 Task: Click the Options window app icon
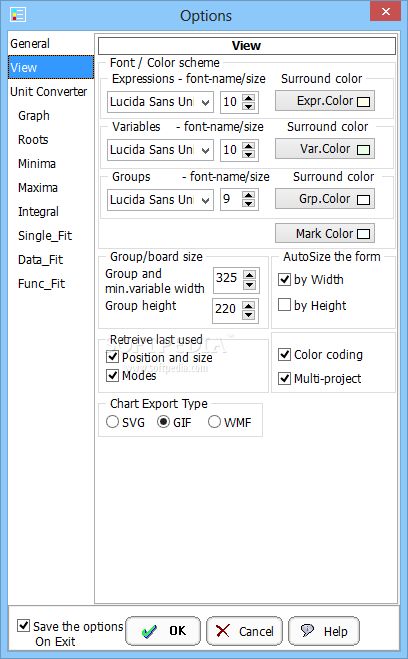tap(18, 14)
